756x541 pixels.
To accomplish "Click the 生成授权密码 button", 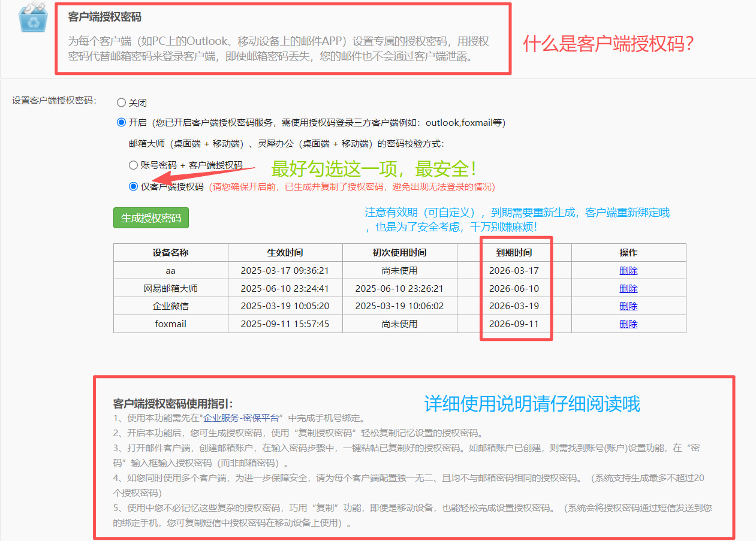I will 151,218.
